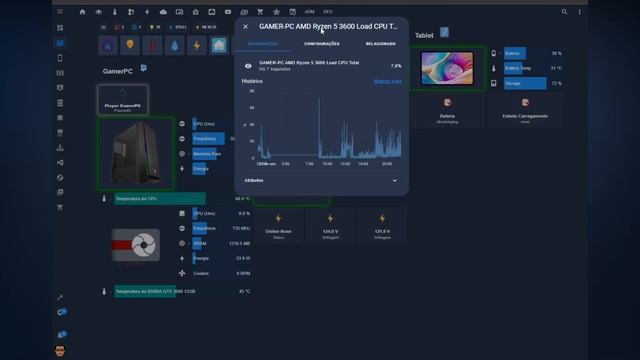Click the Tablet wallpaper thumbnail
Viewport: 640px width, 360px height.
[x=447, y=68]
